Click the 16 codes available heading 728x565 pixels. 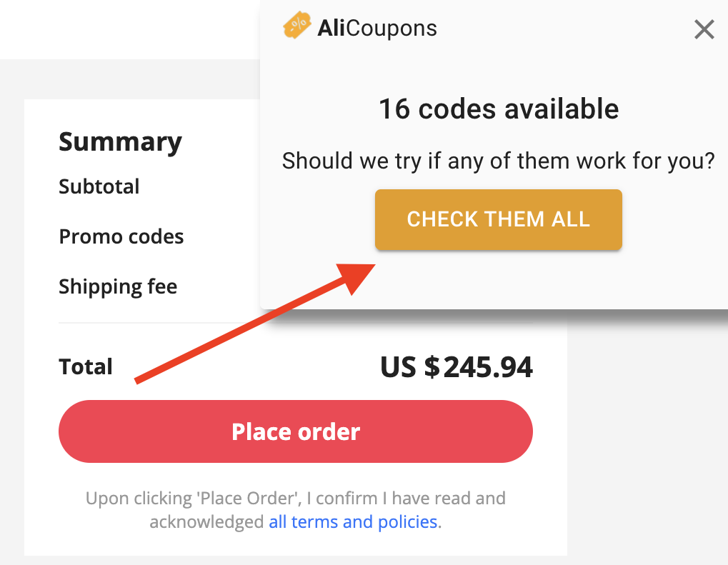pos(498,109)
